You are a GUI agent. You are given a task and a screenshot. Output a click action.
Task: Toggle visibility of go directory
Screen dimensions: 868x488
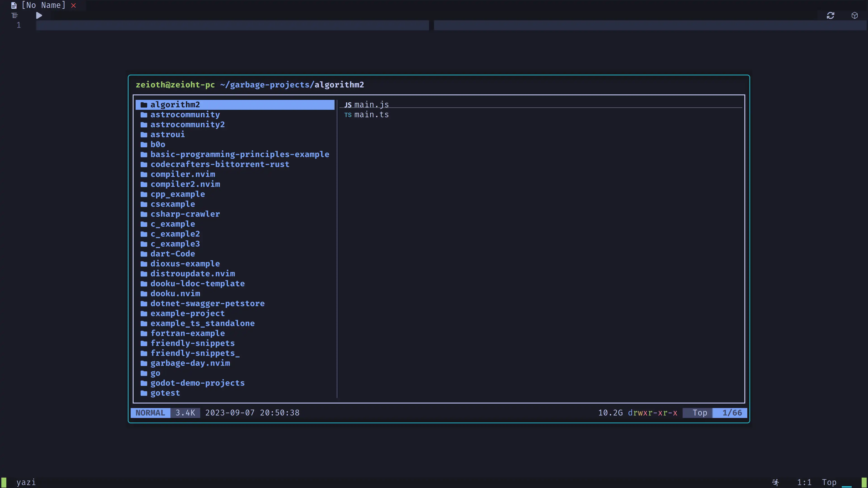coord(155,372)
